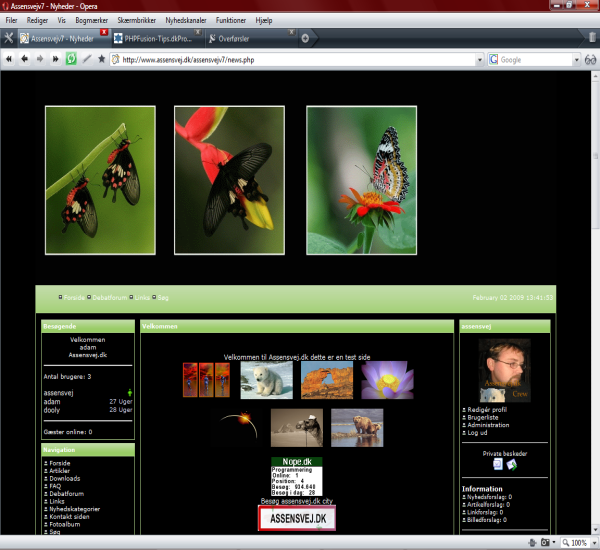Go forward to next page
The width and height of the screenshot is (600, 550).
[40, 59]
